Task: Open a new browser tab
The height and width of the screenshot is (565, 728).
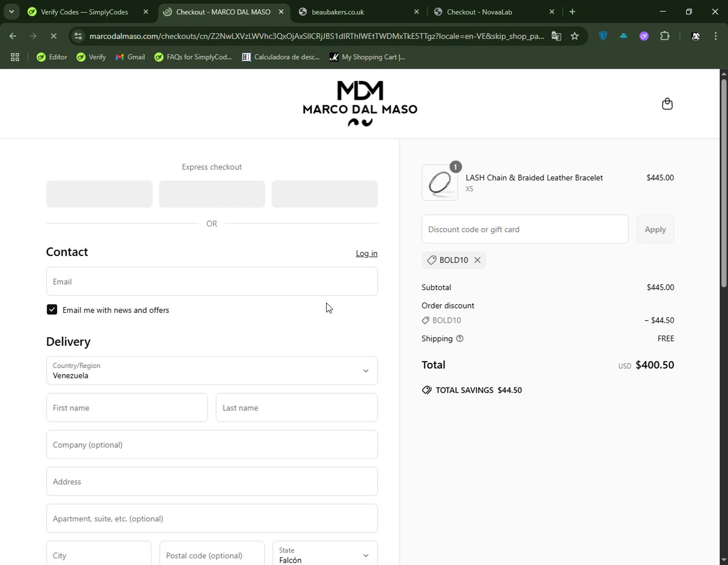Action: [x=572, y=12]
